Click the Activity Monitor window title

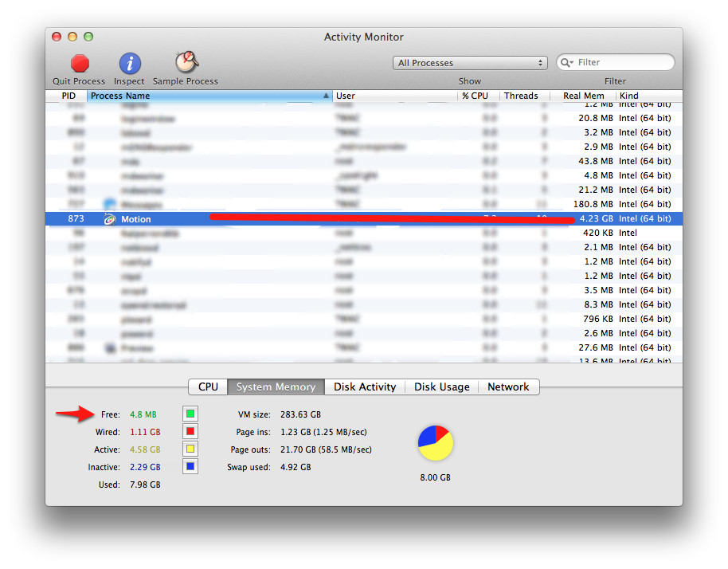(363, 37)
